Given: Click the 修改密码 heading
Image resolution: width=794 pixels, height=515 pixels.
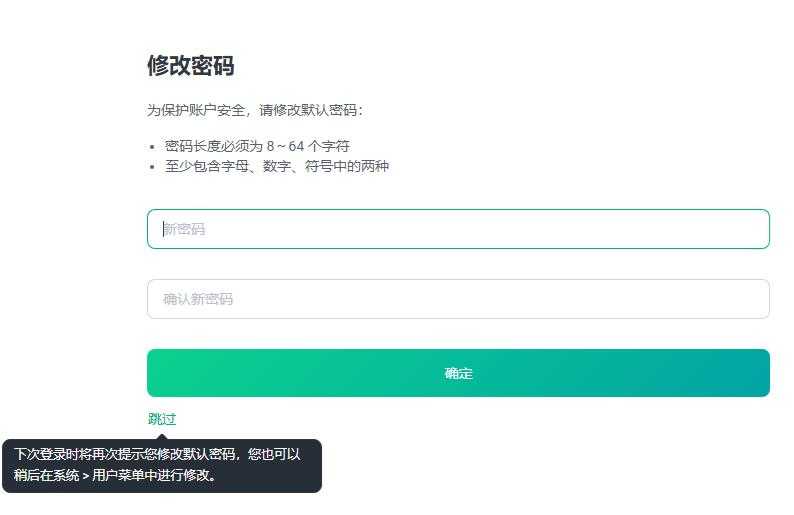Looking at the screenshot, I should click(190, 66).
